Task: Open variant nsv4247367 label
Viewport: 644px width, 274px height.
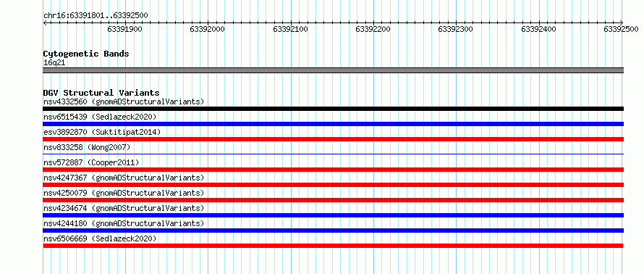Action: pyautogui.click(x=124, y=178)
